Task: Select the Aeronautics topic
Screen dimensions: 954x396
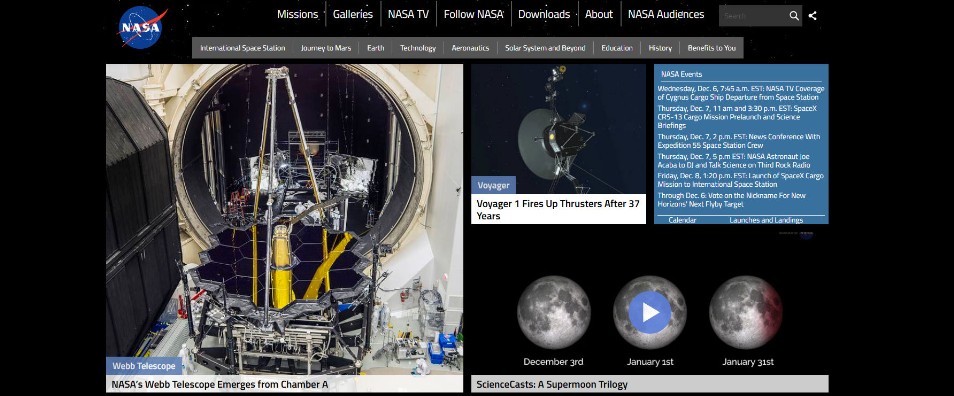Action: [x=470, y=48]
